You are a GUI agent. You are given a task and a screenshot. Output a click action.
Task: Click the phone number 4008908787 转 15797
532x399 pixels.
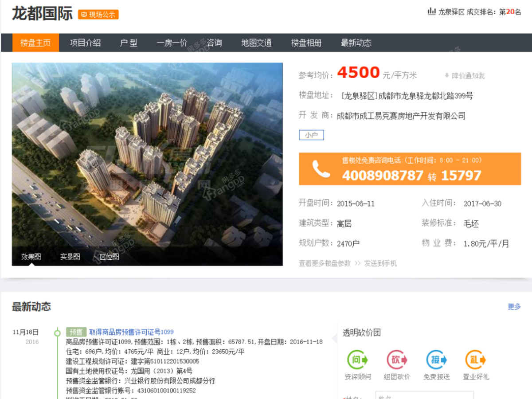pos(411,176)
